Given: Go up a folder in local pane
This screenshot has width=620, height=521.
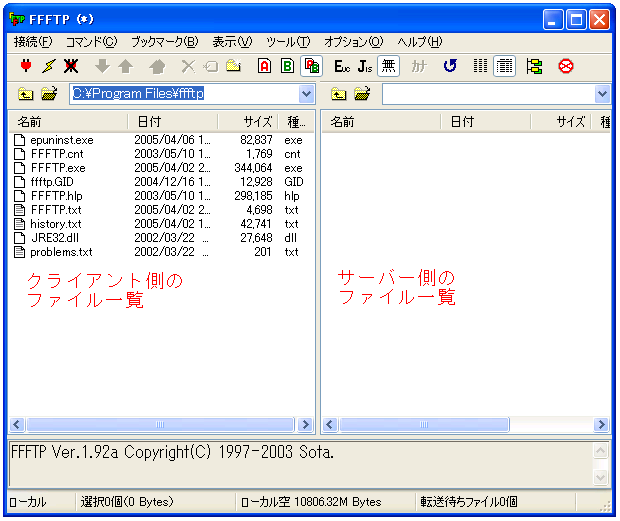Looking at the screenshot, I should point(26,94).
